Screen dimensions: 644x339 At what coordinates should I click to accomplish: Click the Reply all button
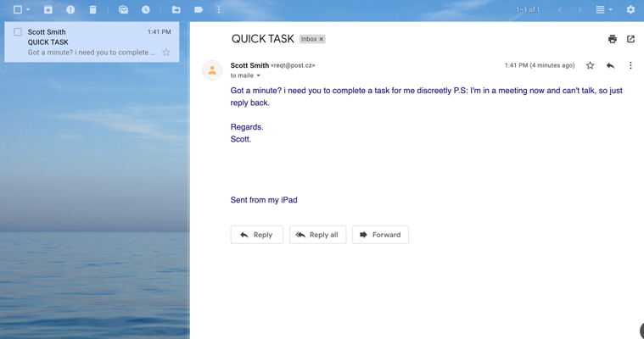pyautogui.click(x=317, y=235)
